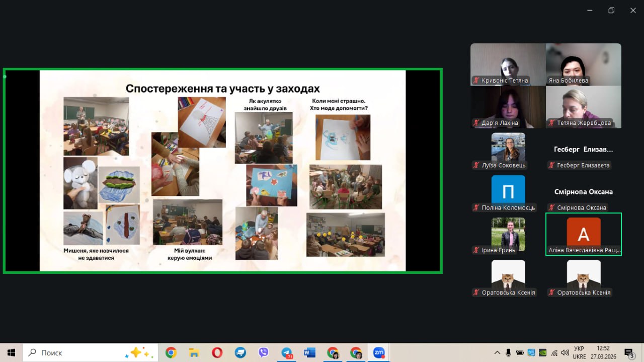The image size is (644, 362).
Task: Select Кривоніс Тетяна video tile
Action: click(508, 64)
